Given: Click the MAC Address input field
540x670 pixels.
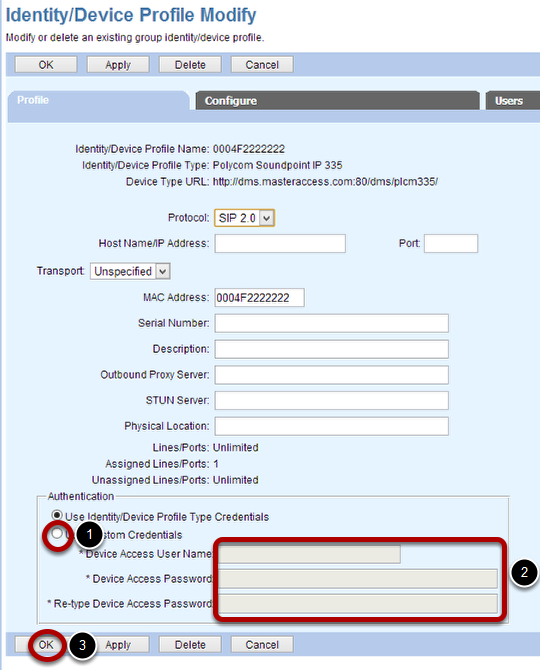Looking at the screenshot, I should point(260,297).
